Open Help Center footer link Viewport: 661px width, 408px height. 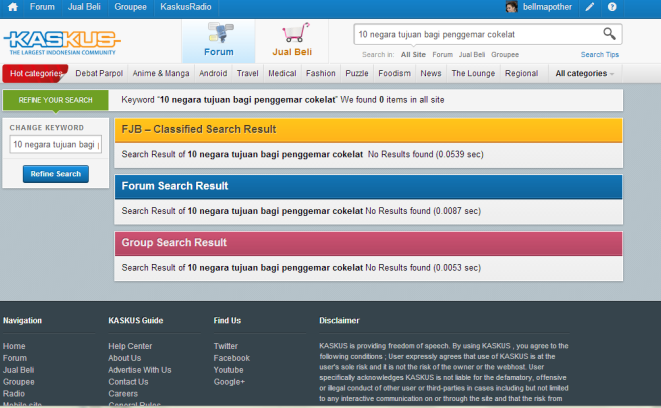pos(130,346)
